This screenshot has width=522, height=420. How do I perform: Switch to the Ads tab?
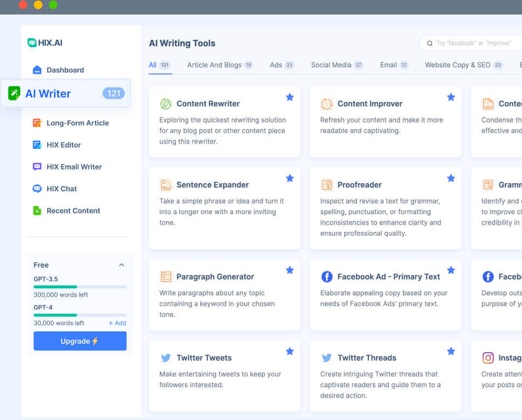[x=282, y=65]
